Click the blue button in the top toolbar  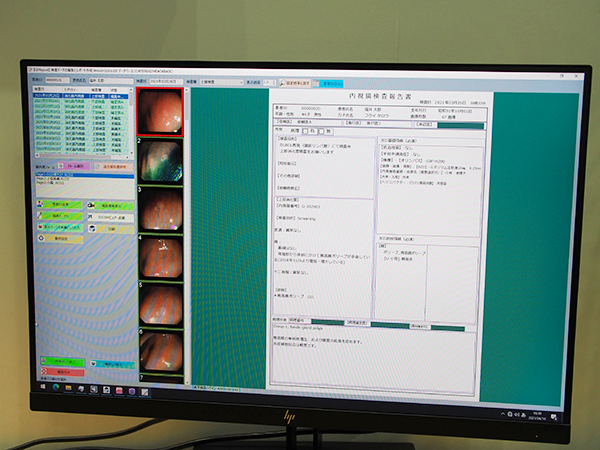tap(331, 84)
